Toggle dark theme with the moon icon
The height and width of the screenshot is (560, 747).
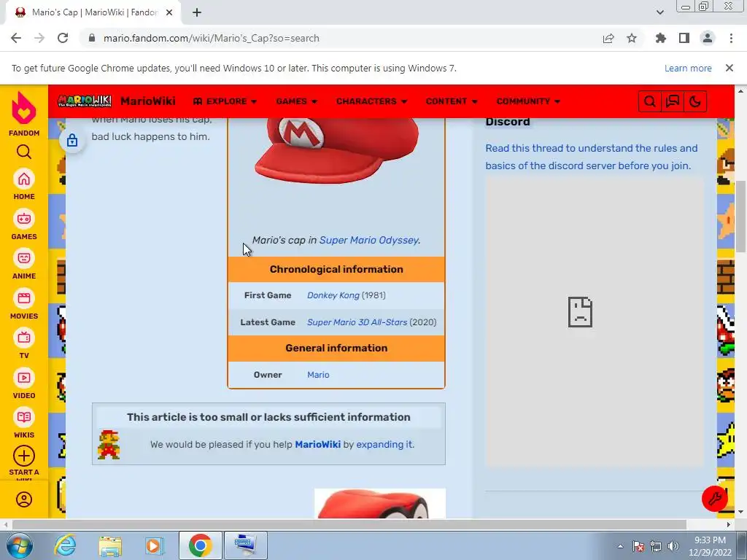coord(695,101)
